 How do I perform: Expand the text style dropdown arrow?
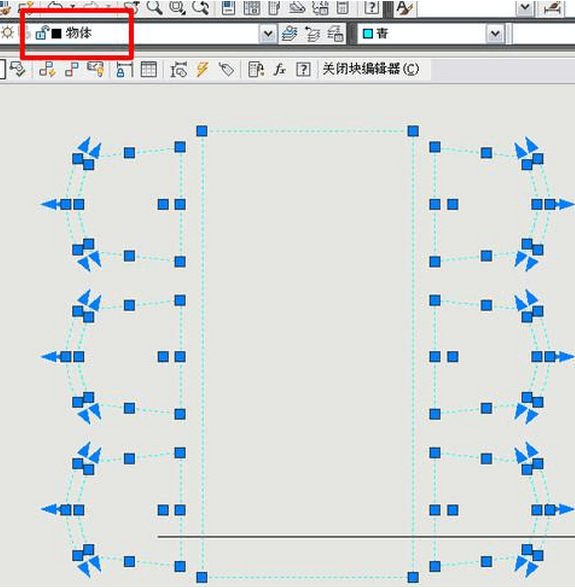pos(525,8)
